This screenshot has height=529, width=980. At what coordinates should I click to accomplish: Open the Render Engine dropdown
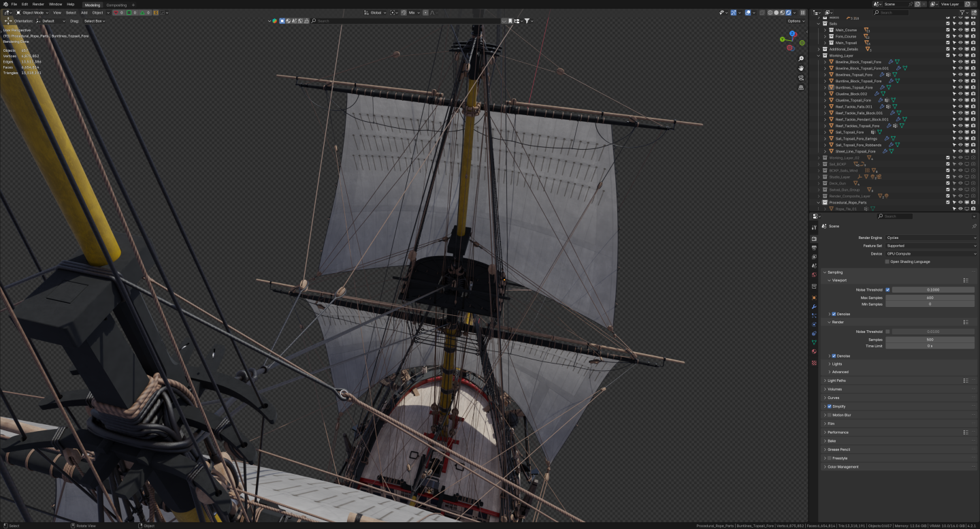point(931,238)
